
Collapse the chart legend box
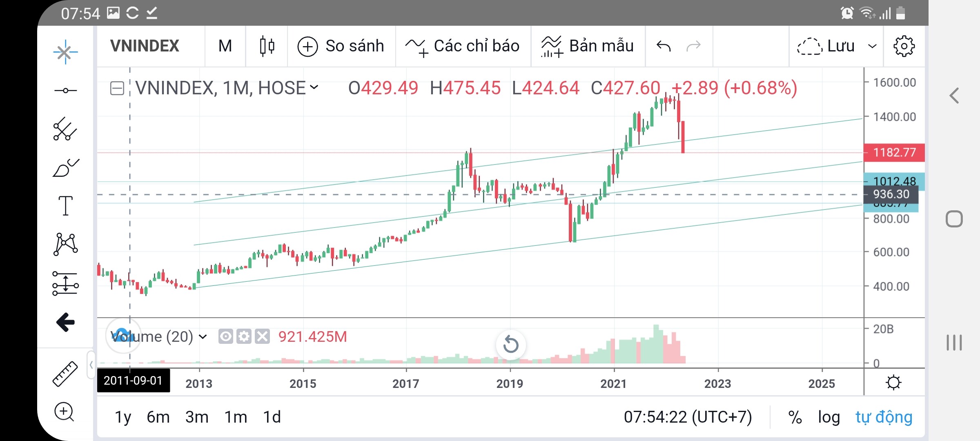[117, 88]
